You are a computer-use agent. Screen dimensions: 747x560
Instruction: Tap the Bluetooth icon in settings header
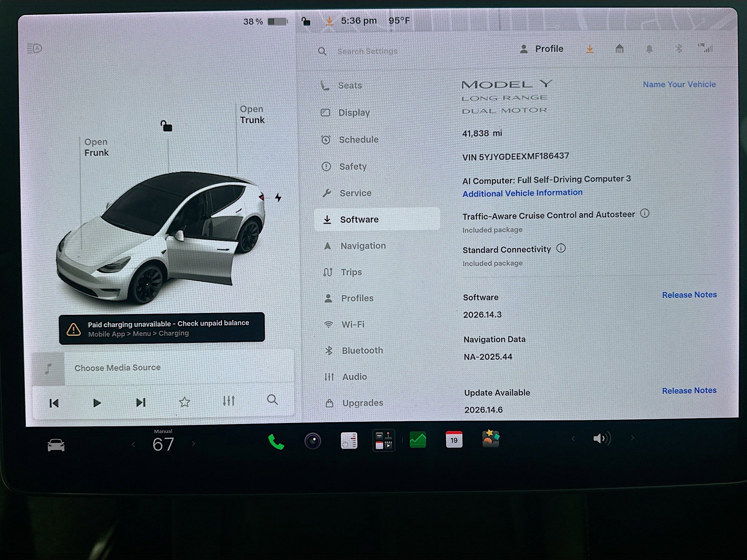(678, 49)
